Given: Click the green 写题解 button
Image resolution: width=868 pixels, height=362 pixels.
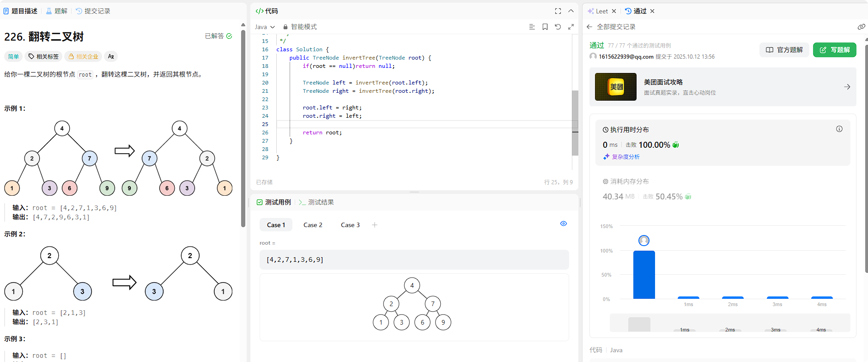Looking at the screenshot, I should click(x=835, y=50).
